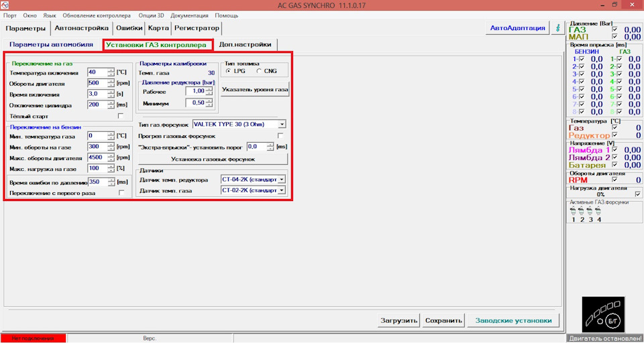Open the Тип газ.форсунок VALTEK dropdown
This screenshot has width=644, height=343.
click(282, 124)
